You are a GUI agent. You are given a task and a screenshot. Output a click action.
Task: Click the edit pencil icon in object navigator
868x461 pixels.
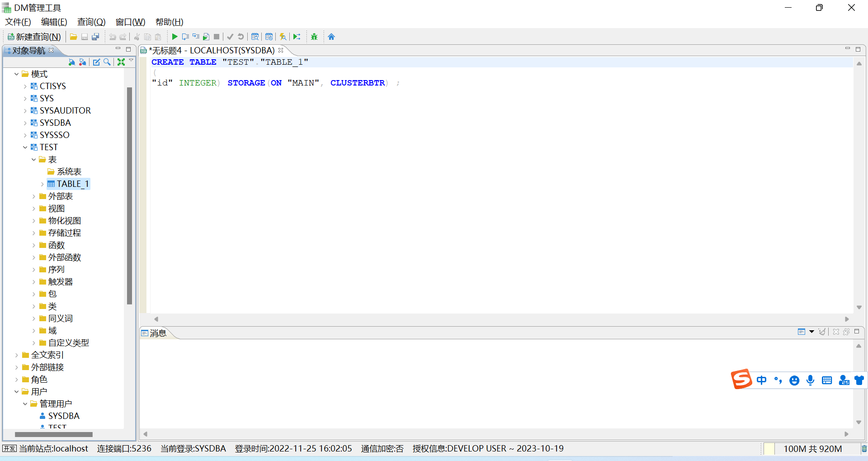pos(96,62)
